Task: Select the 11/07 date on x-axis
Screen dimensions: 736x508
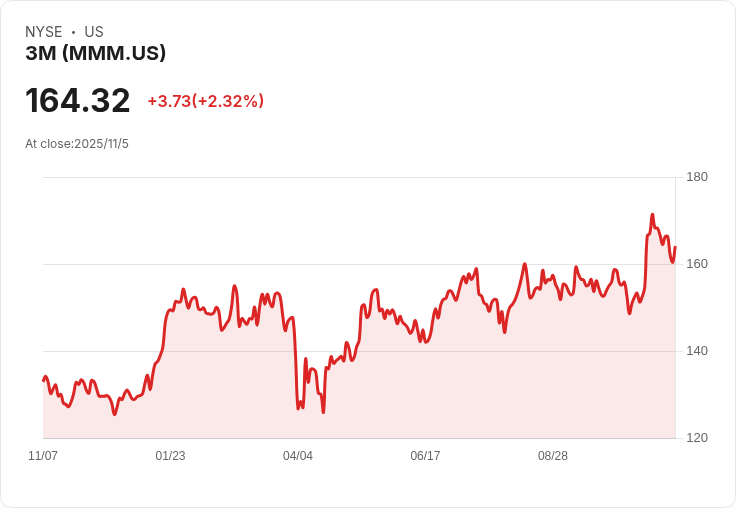Action: tap(43, 456)
